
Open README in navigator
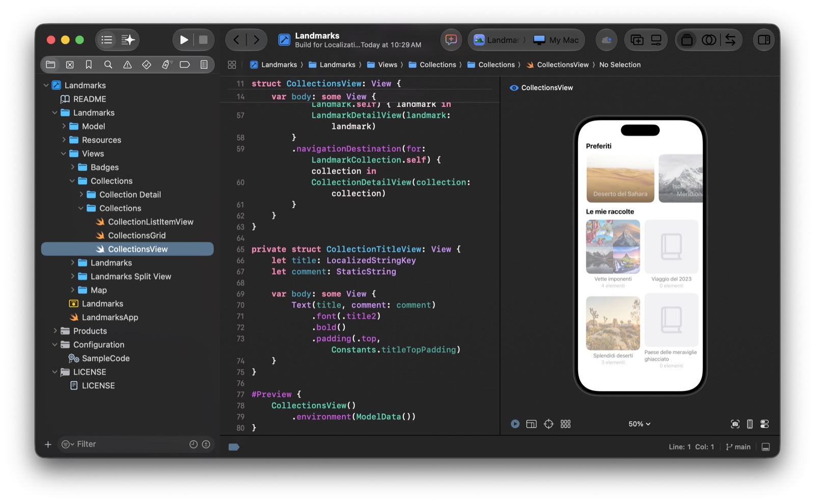tap(83, 99)
